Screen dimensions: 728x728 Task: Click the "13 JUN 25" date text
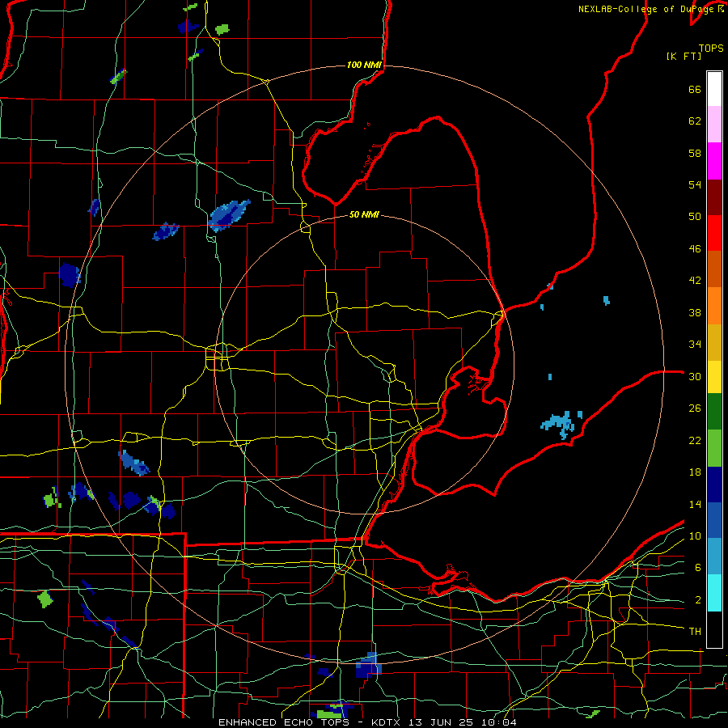tap(443, 722)
